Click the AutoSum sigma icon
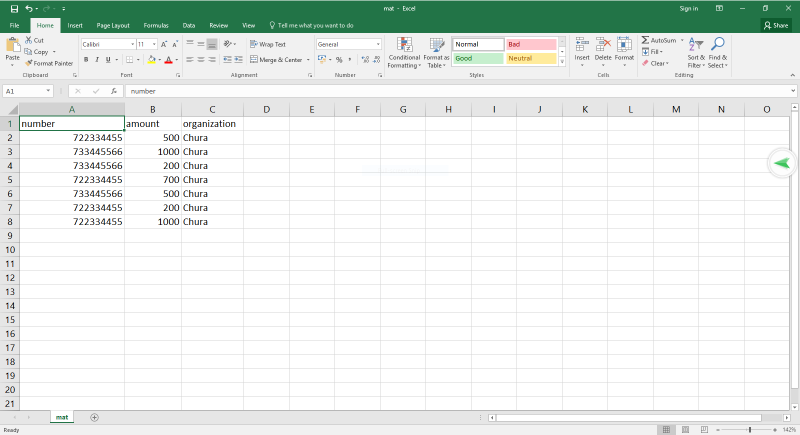 (645, 40)
